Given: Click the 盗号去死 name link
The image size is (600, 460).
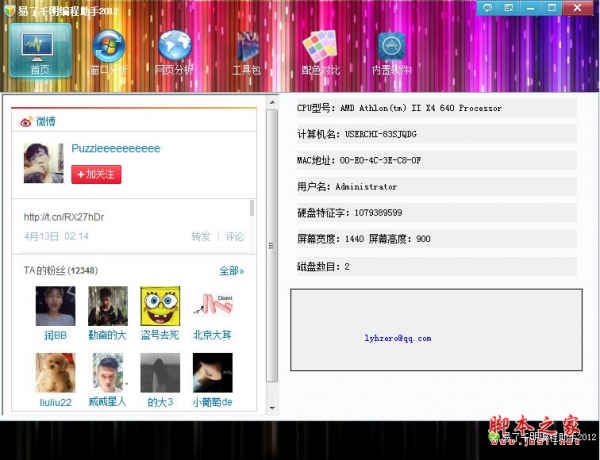Looking at the screenshot, I should [x=160, y=336].
